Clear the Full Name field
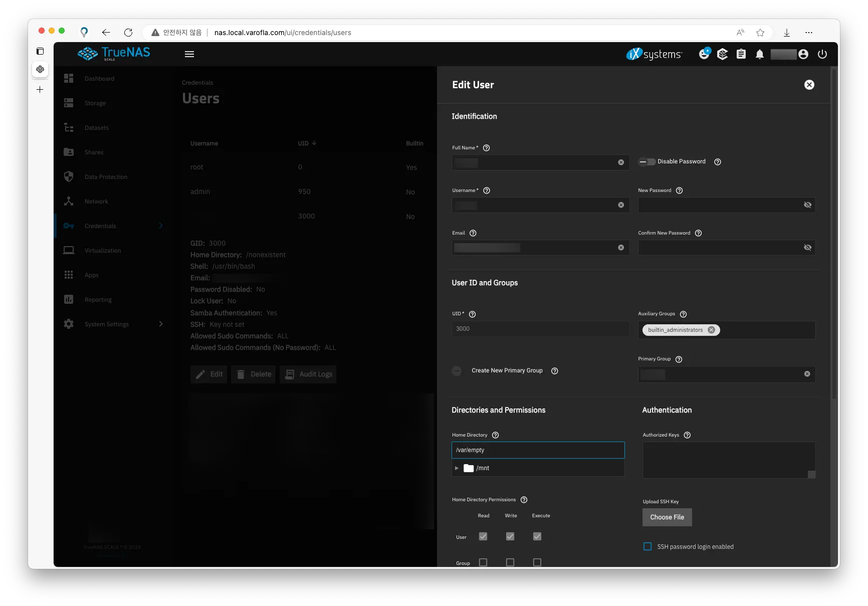Image resolution: width=868 pixels, height=606 pixels. click(x=621, y=162)
